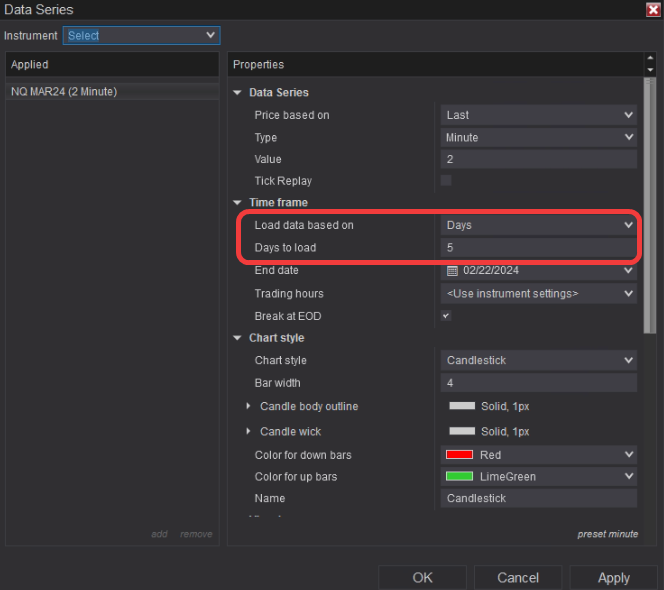Expand the Candle wick property

[x=249, y=431]
